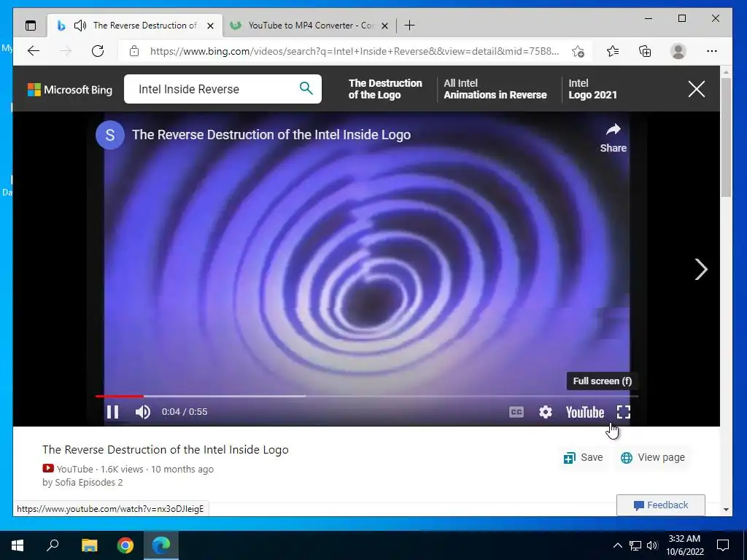Click video title in player overlay
Image resolution: width=747 pixels, height=560 pixels.
coord(271,135)
